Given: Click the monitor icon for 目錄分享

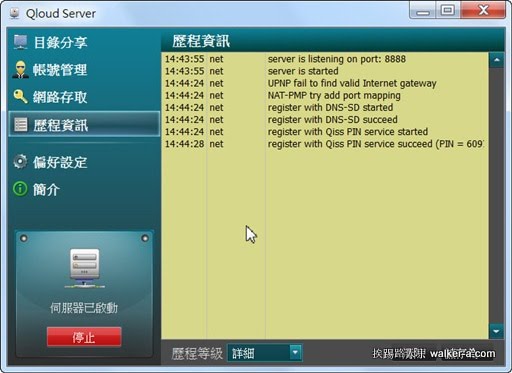Looking at the screenshot, I should click(21, 42).
